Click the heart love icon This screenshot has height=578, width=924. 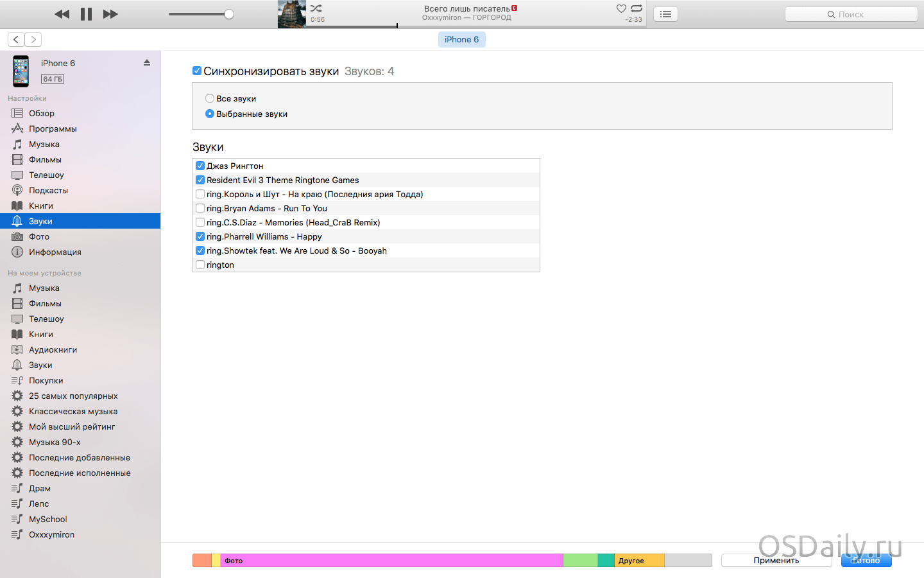[x=621, y=8]
